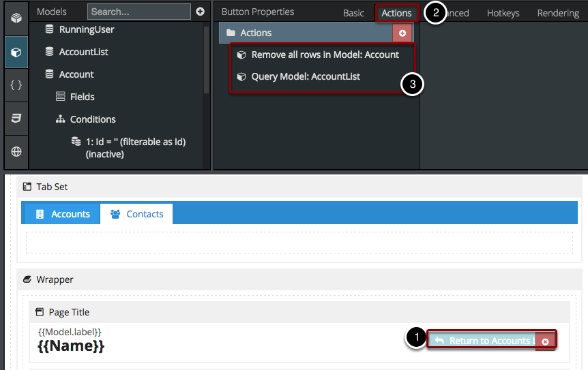The width and height of the screenshot is (588, 370).
Task: Select the RunningUser model
Action: pos(86,29)
